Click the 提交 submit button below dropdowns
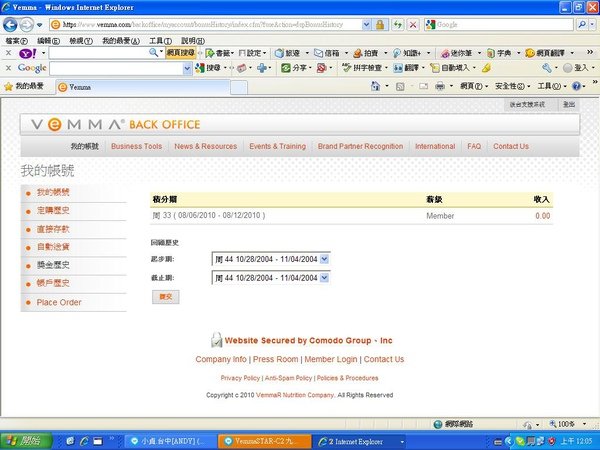The width and height of the screenshot is (600, 450). (166, 297)
